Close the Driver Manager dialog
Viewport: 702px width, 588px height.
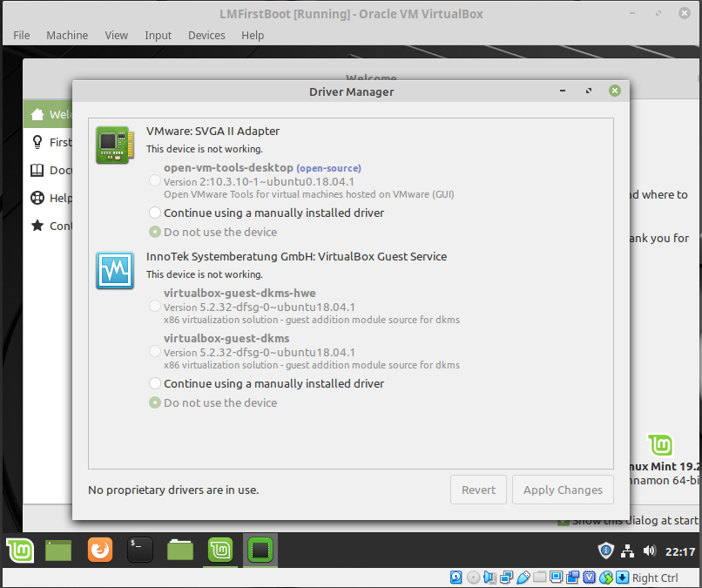[x=615, y=91]
